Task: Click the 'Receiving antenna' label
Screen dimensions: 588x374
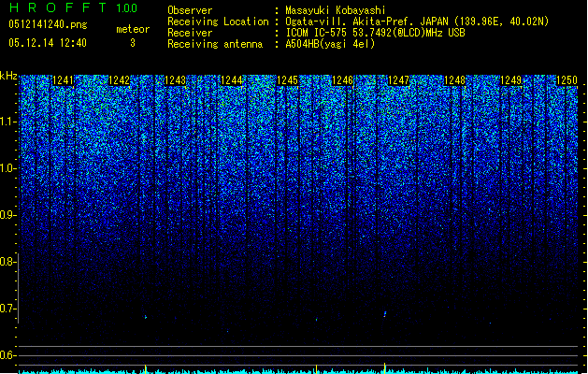Action: pyautogui.click(x=215, y=44)
